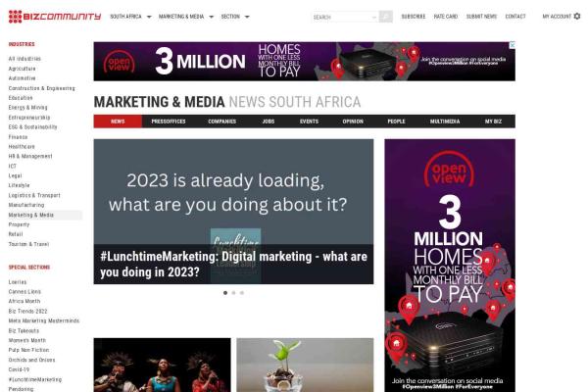Select the first carousel dot
Image resolution: width=588 pixels, height=392 pixels.
pyautogui.click(x=225, y=293)
